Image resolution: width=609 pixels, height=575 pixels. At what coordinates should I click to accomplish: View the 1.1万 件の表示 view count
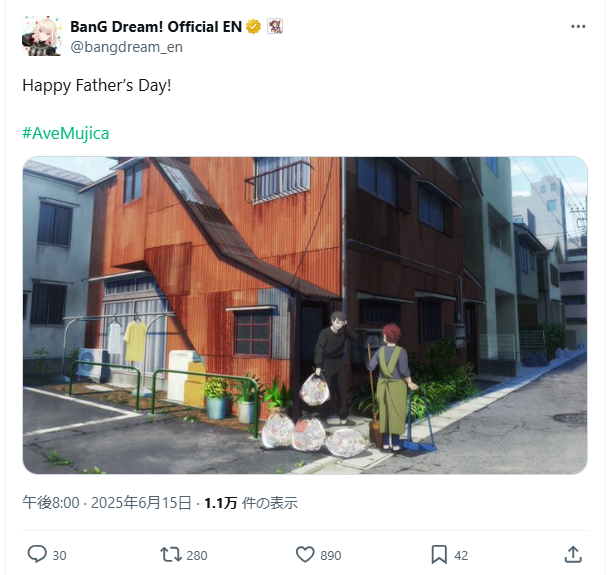251,503
